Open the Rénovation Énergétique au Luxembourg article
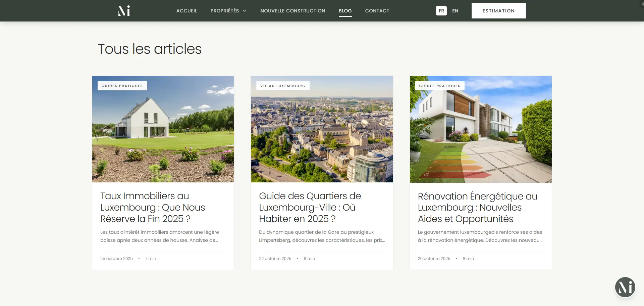This screenshot has width=644, height=306. pyautogui.click(x=477, y=207)
